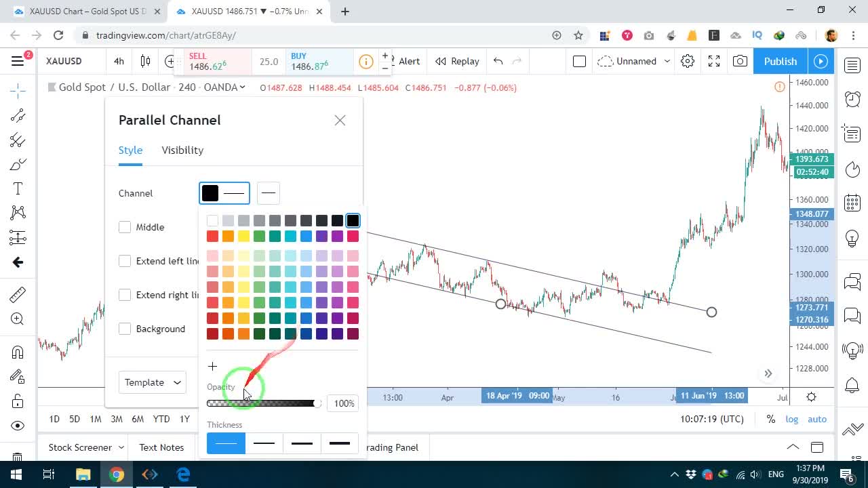Enable the Middle line checkbox
Viewport: 868px width, 488px height.
(x=125, y=227)
